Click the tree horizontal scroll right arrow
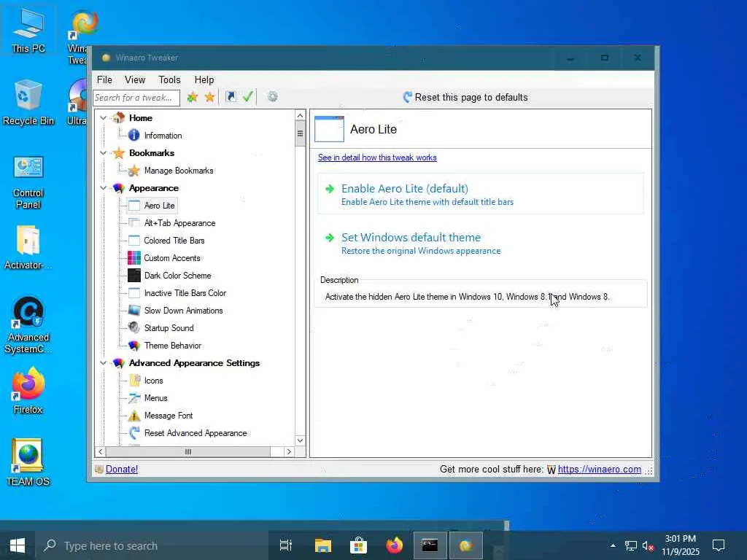 289,451
